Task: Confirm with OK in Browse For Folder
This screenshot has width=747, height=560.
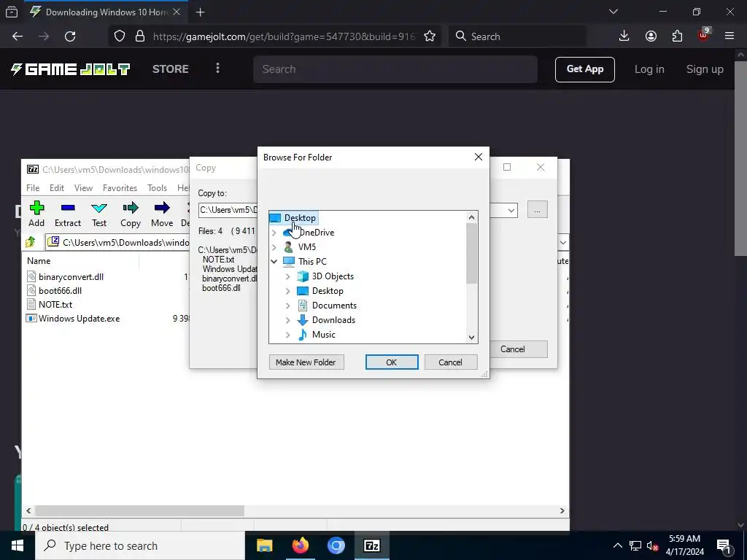Action: [x=392, y=362]
